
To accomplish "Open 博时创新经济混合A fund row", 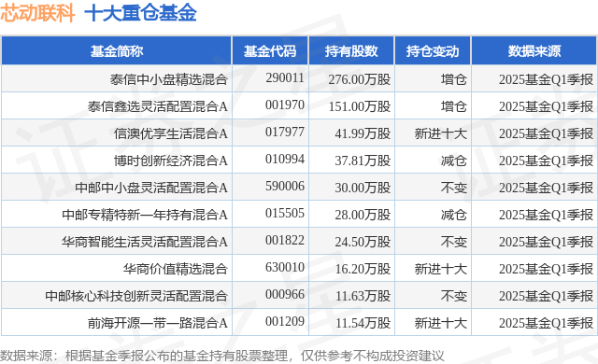I will [170, 161].
